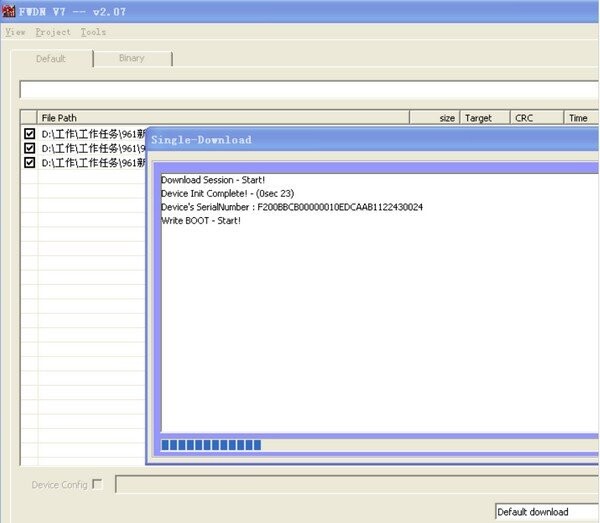This screenshot has width=600, height=523.
Task: Open the View menu
Action: (15, 32)
